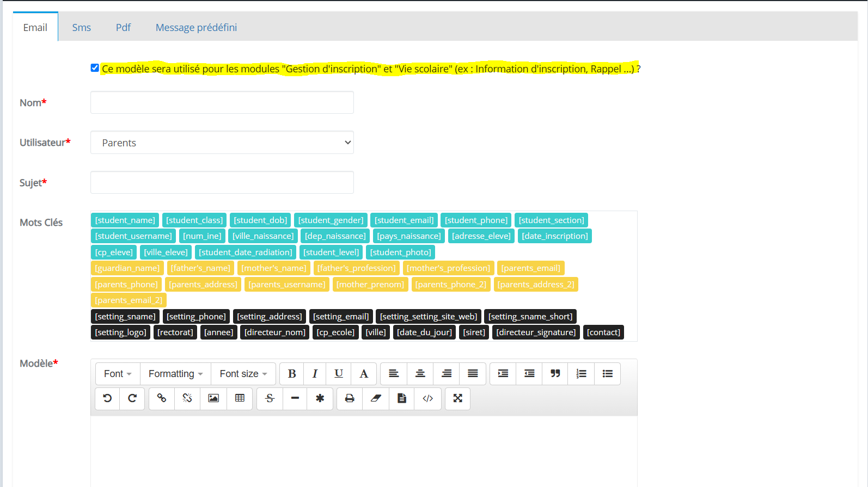Open the font color button

pos(364,374)
